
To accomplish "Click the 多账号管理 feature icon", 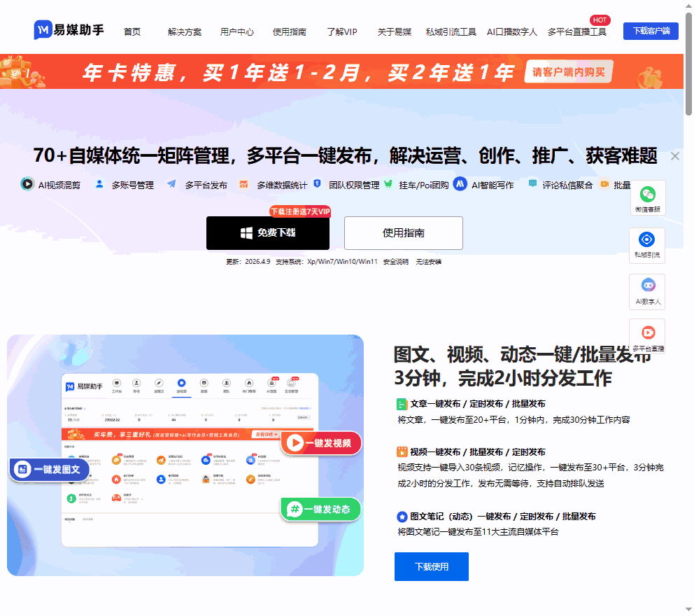I will point(99,184).
